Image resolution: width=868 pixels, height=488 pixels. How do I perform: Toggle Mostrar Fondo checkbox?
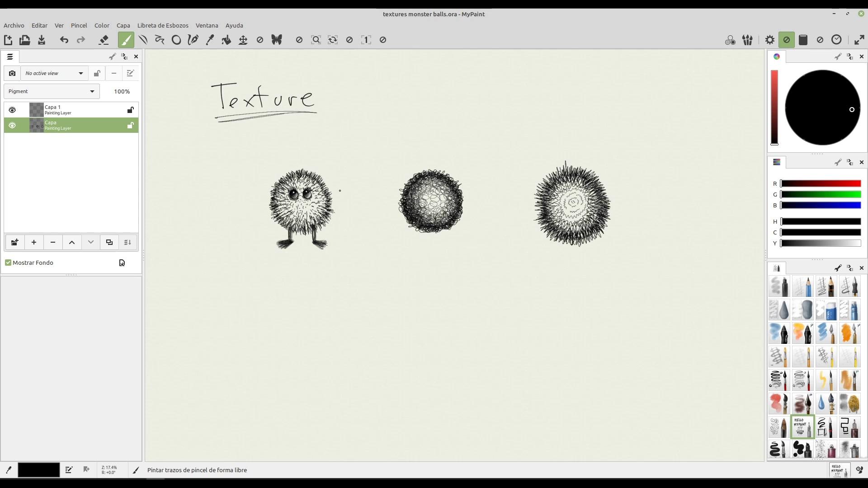click(8, 263)
